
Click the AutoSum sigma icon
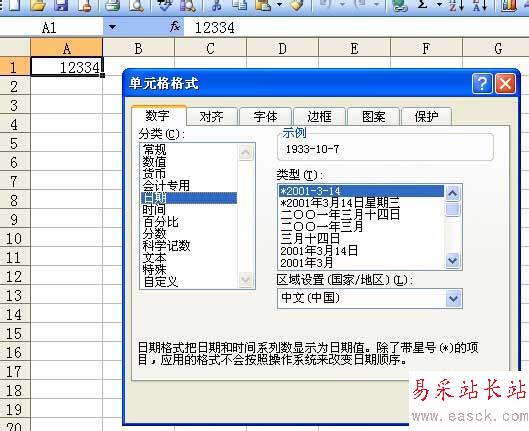[423, 5]
